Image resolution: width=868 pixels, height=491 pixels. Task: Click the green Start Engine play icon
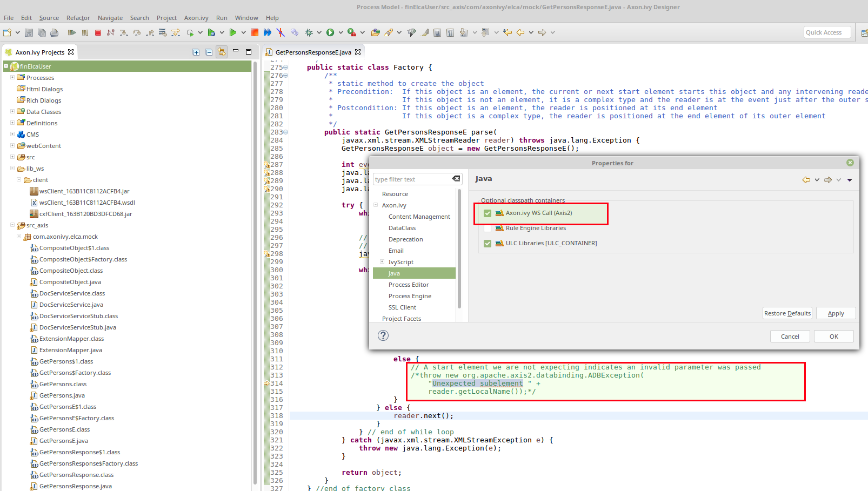point(233,32)
